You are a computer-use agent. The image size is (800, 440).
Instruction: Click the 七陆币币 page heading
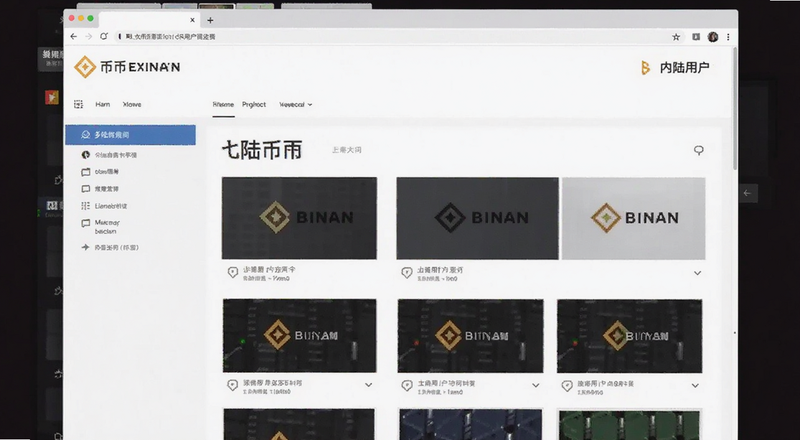(x=262, y=150)
